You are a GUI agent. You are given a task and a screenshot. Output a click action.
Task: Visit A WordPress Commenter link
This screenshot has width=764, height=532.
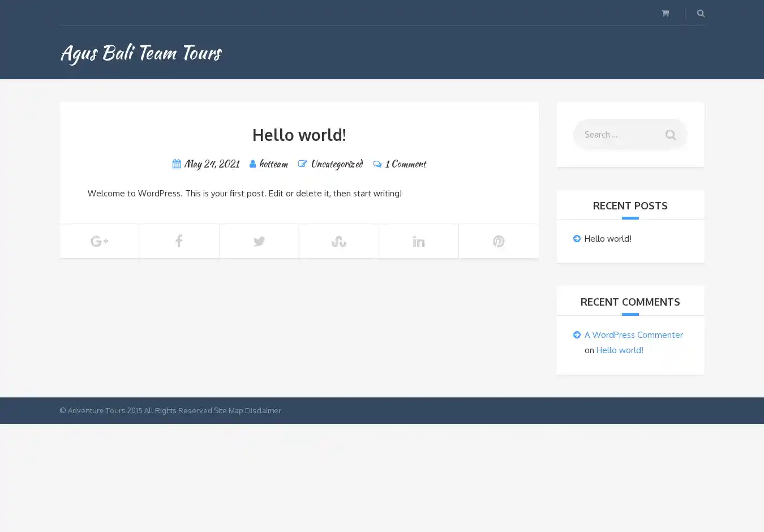(x=633, y=335)
